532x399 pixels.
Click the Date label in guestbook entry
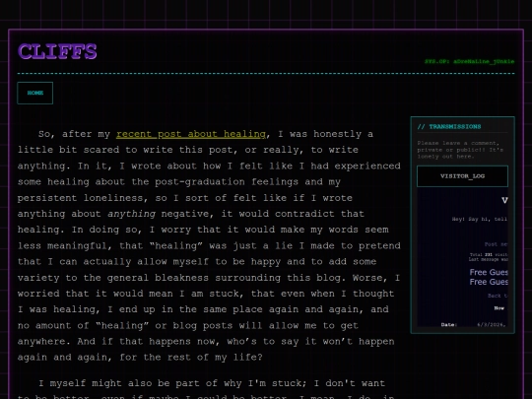449,325
